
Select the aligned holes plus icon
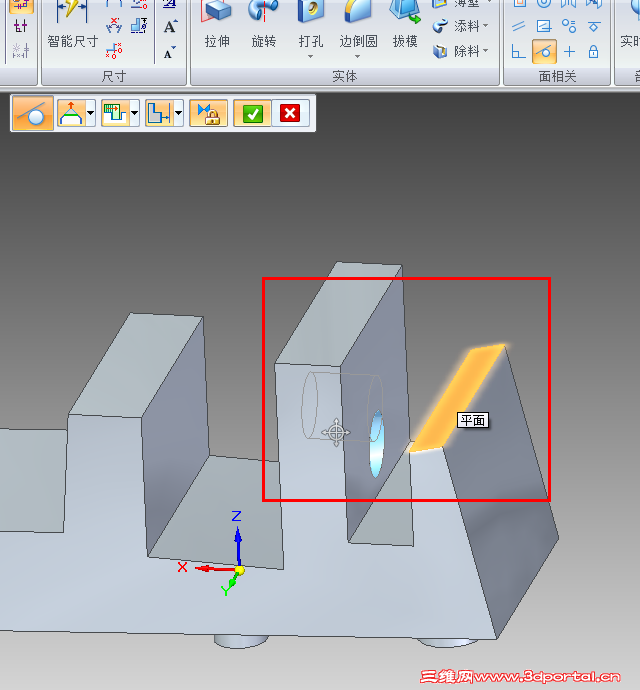569,51
